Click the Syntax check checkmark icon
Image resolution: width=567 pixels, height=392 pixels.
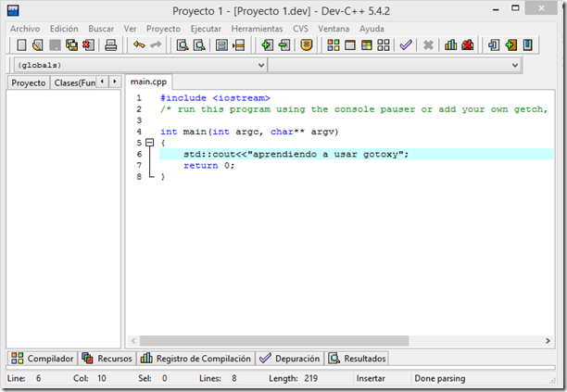coord(406,45)
